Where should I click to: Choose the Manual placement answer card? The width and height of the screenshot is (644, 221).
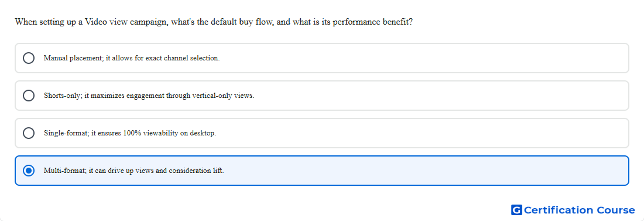click(x=321, y=58)
